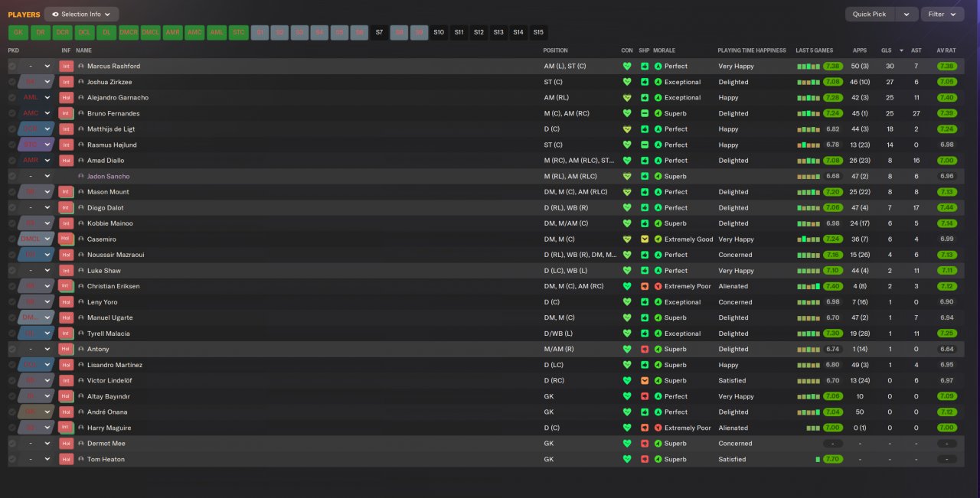Click sharpness icon for Antony
980x498 pixels.
(645, 349)
